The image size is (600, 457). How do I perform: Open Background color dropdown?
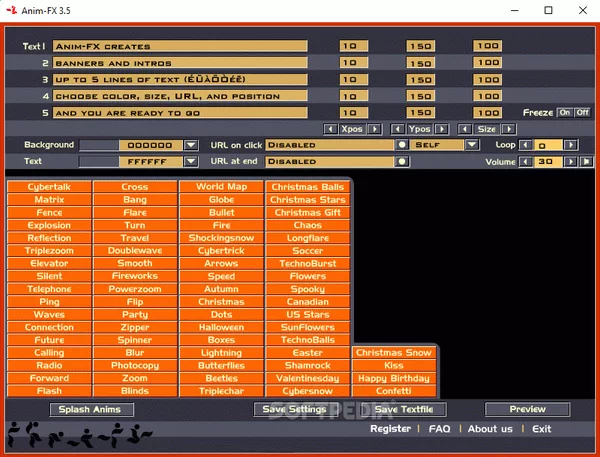tap(191, 145)
